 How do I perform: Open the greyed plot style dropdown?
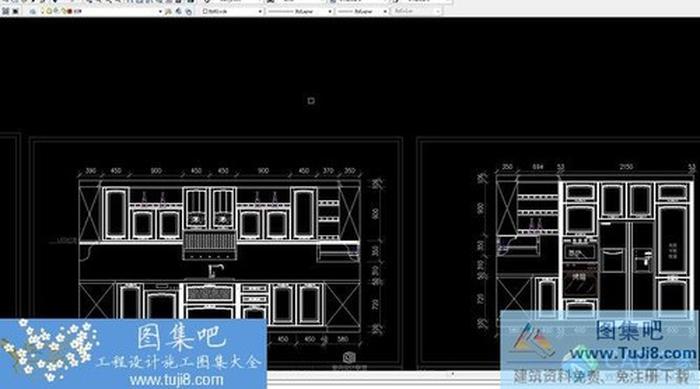click(x=417, y=11)
